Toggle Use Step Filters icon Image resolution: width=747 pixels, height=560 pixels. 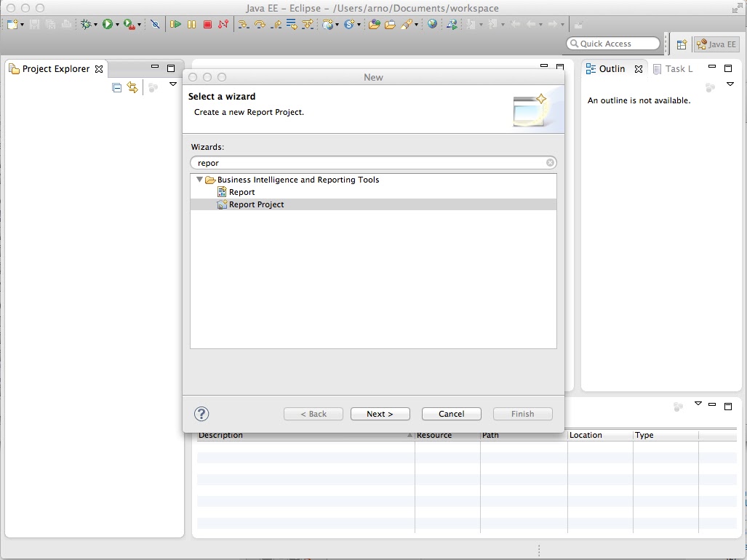[308, 24]
